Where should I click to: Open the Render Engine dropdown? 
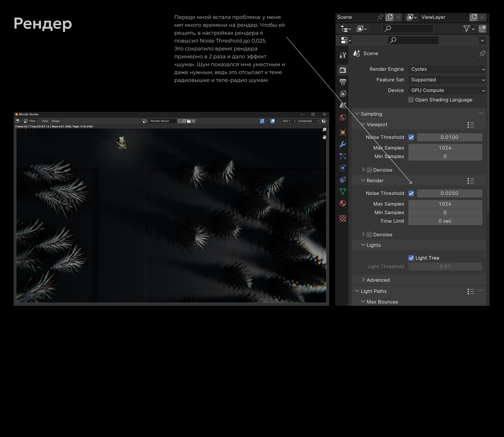[x=447, y=69]
